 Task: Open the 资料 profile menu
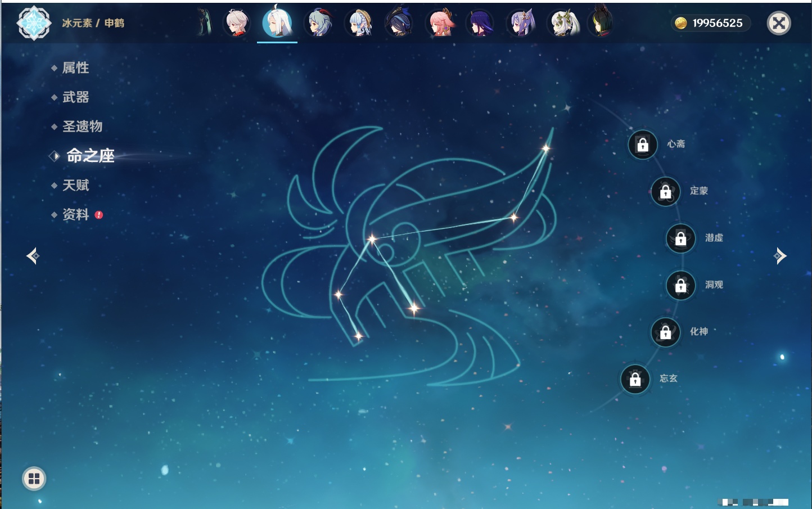76,214
